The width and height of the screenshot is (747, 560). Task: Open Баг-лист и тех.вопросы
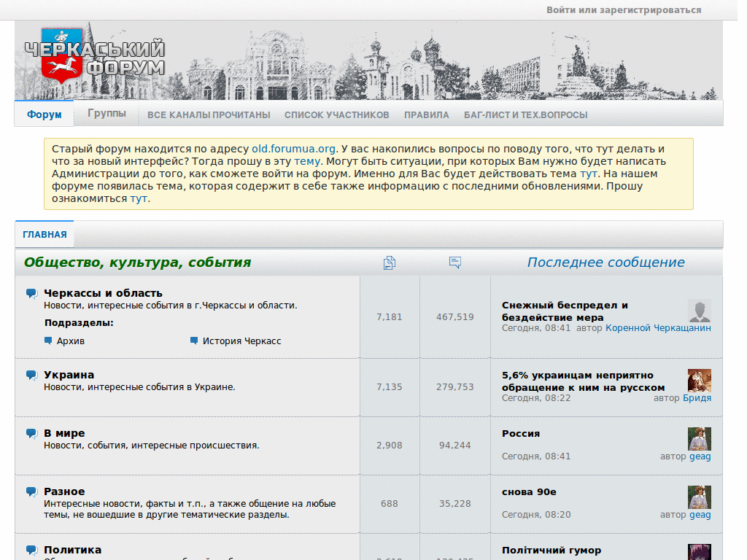tap(525, 114)
